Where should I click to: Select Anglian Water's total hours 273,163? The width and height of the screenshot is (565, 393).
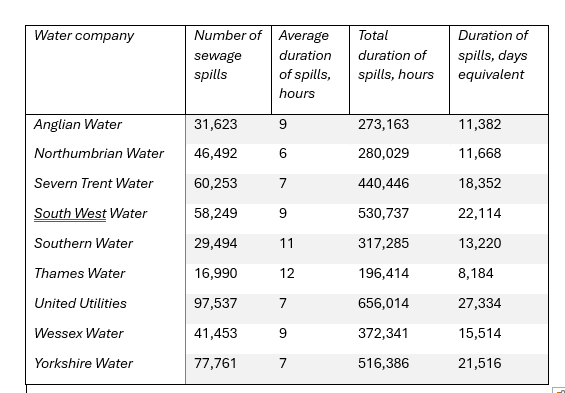coord(383,124)
